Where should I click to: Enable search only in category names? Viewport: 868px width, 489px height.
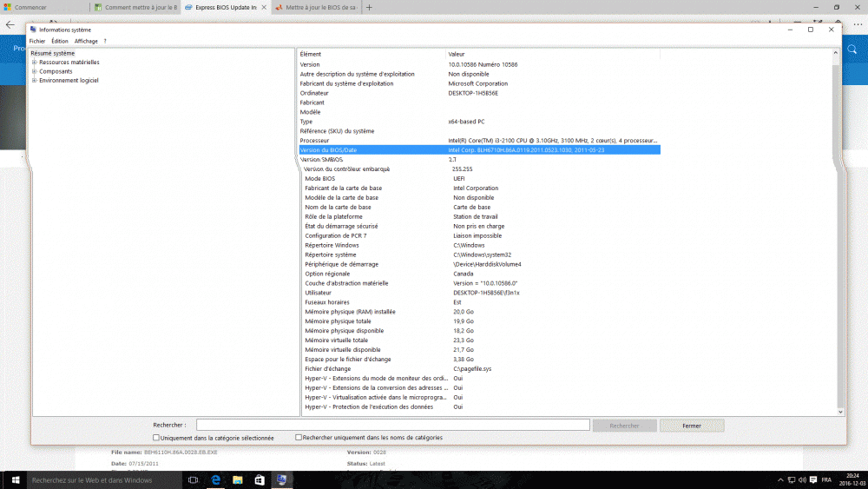[299, 438]
